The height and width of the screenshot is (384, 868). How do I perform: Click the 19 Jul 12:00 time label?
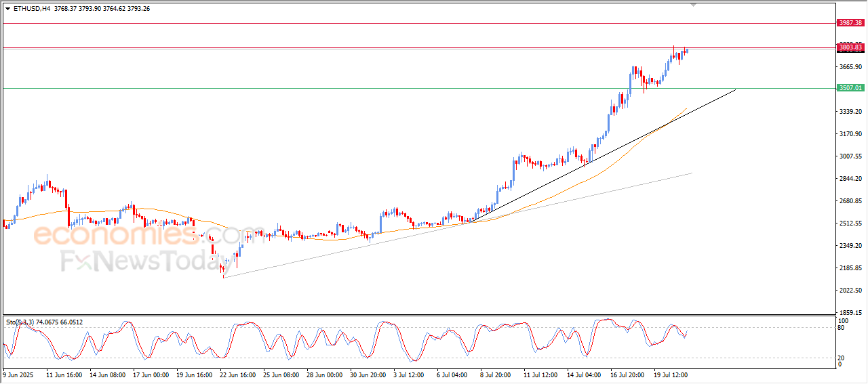671,374
